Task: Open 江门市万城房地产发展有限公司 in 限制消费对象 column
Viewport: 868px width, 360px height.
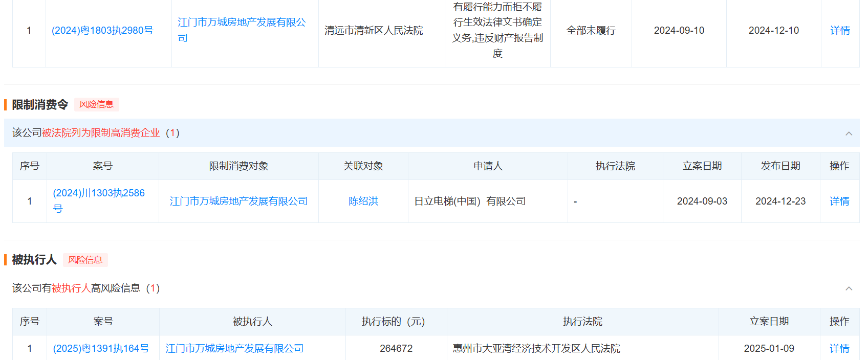Action: click(x=238, y=201)
